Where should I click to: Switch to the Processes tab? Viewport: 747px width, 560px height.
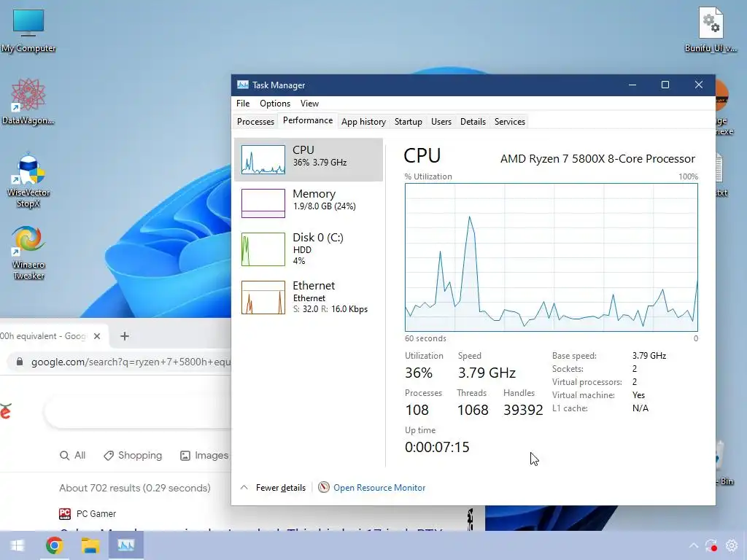(255, 122)
